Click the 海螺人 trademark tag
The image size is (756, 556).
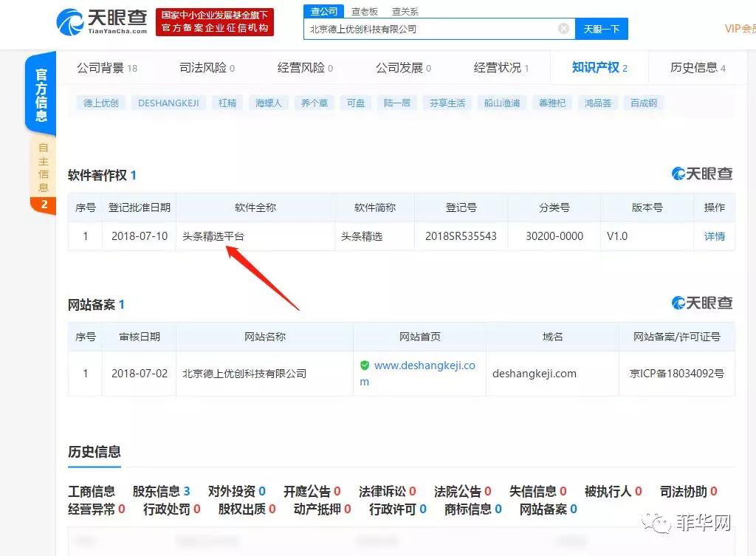click(x=269, y=103)
